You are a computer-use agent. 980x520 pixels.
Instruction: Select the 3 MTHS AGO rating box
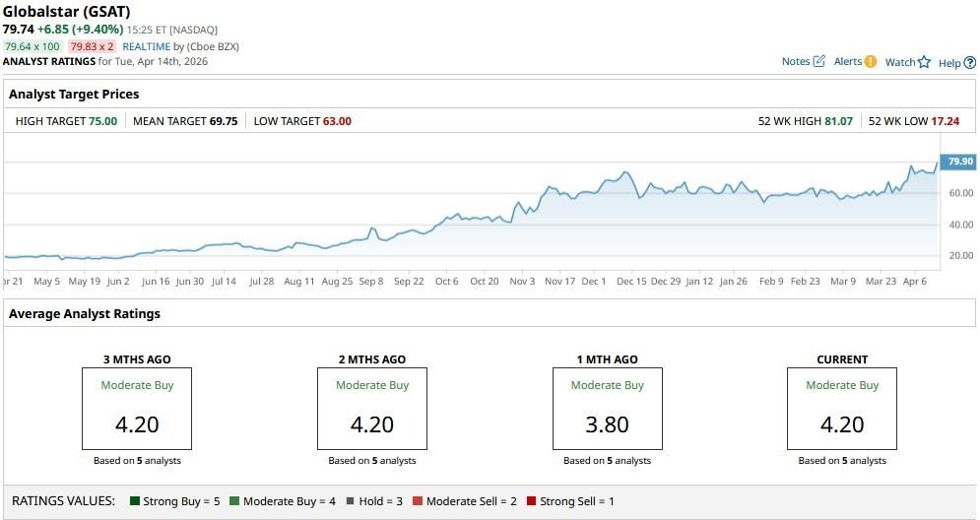[x=137, y=409]
